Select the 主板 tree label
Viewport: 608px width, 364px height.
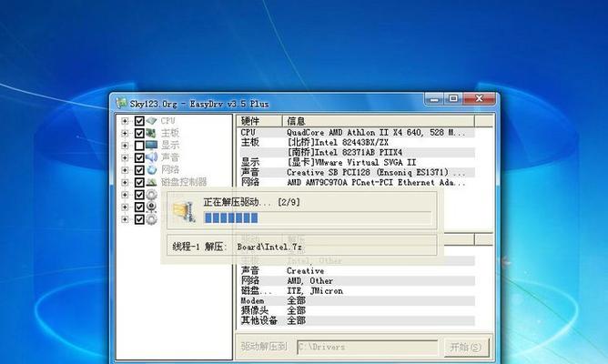[x=170, y=133]
